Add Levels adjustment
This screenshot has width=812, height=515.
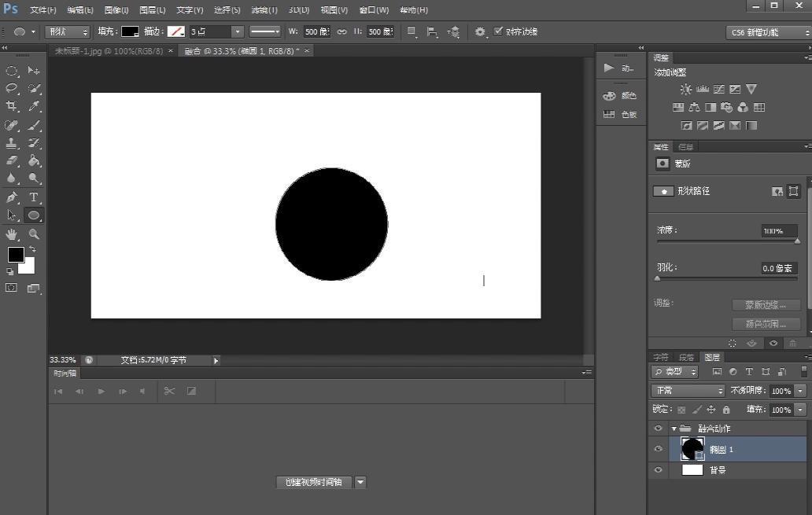(x=702, y=90)
